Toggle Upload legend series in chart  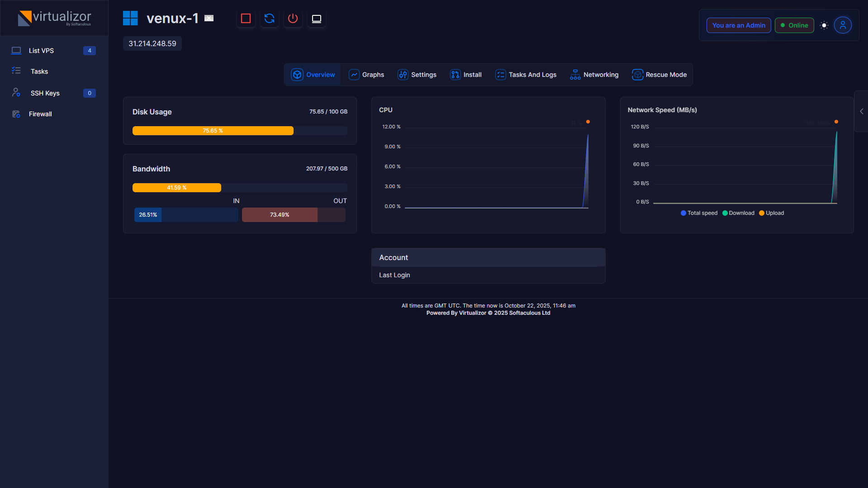pyautogui.click(x=771, y=213)
